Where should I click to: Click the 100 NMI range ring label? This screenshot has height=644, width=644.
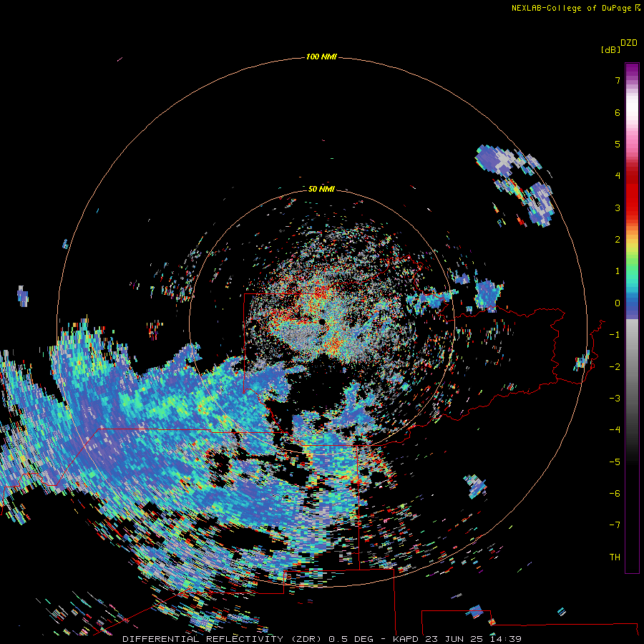coord(321,57)
